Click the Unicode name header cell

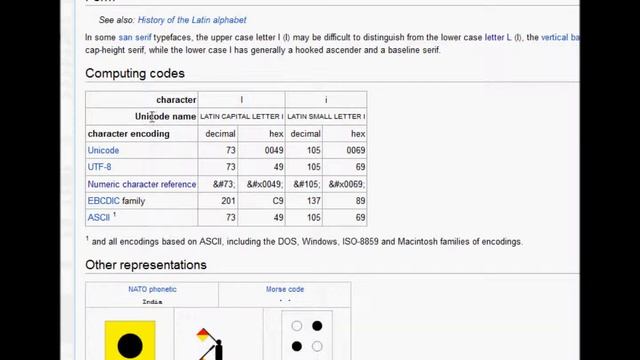tap(142, 116)
